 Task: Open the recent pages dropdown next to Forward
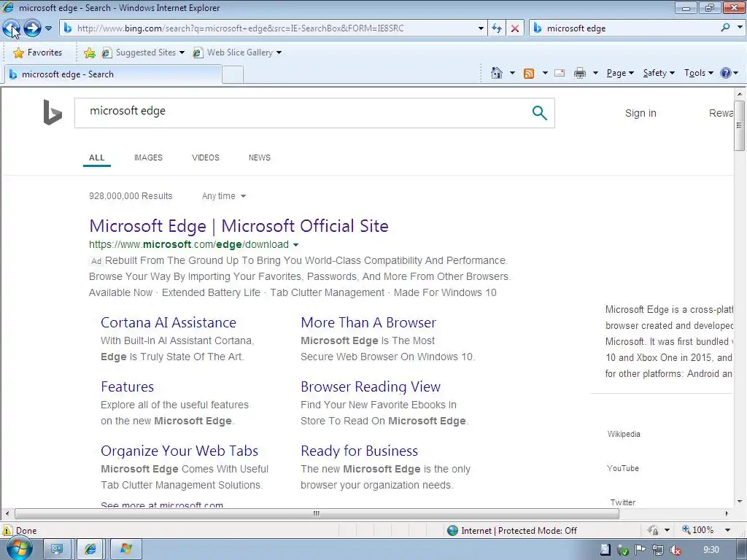click(x=48, y=28)
